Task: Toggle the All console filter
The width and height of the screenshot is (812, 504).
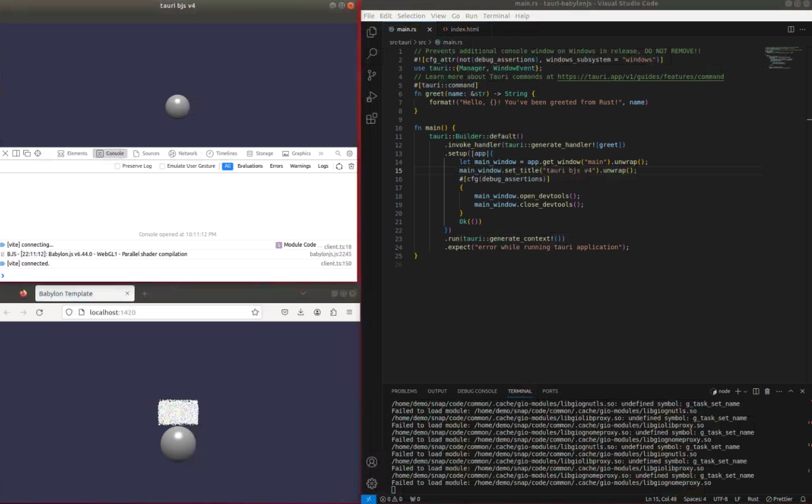Action: click(228, 166)
